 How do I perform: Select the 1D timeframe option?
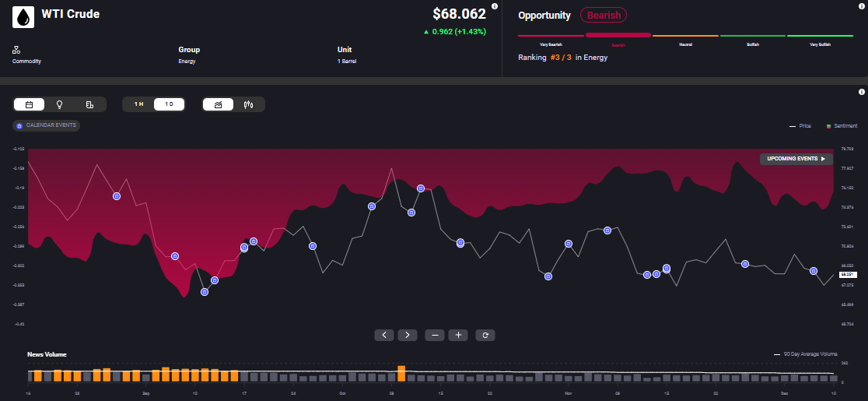pyautogui.click(x=169, y=104)
